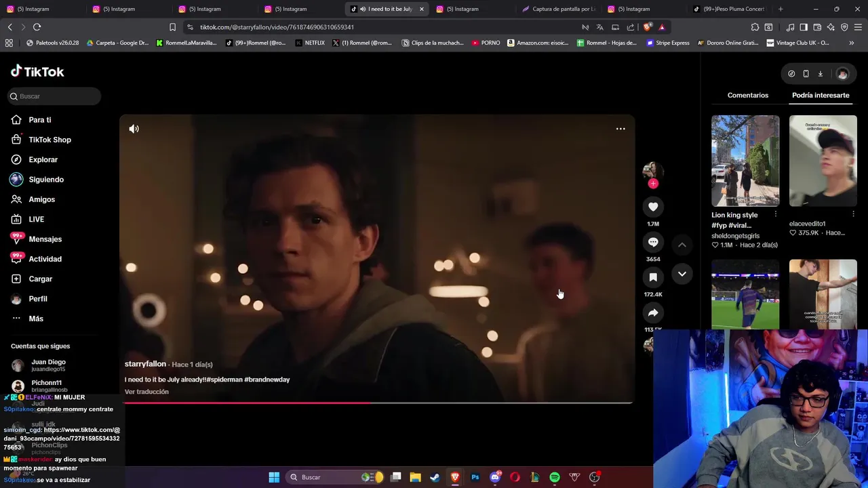Image resolution: width=868 pixels, height=488 pixels.
Task: Click Ver traducción under the caption
Action: [x=146, y=392]
